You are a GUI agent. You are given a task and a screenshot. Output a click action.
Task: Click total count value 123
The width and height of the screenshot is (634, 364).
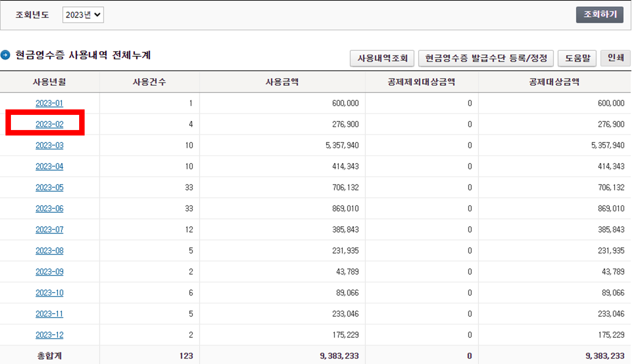point(186,356)
